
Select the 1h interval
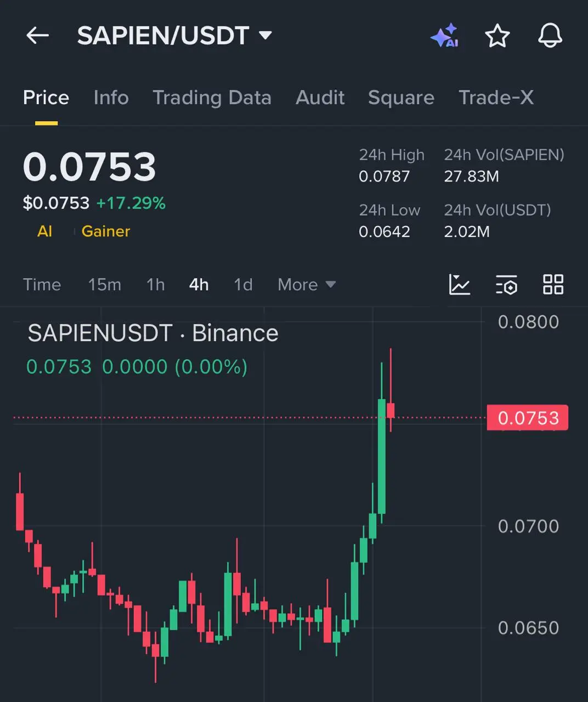[x=155, y=285]
